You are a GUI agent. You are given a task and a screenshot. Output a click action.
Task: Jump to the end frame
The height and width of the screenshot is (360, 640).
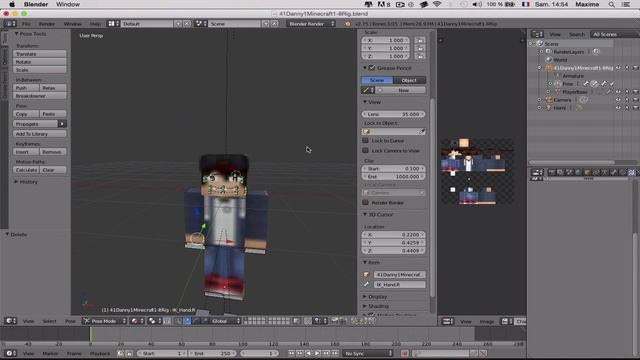coord(335,353)
